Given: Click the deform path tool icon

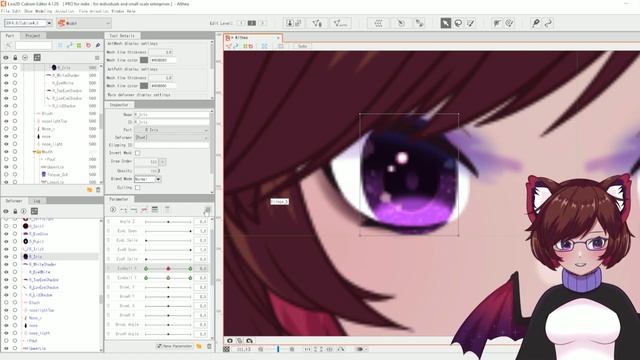Looking at the screenshot, I should click(x=497, y=23).
